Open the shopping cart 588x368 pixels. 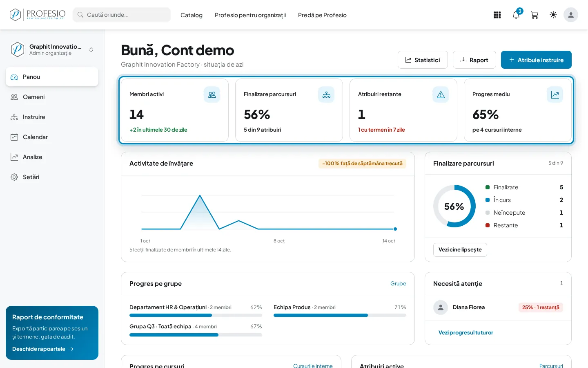(x=535, y=15)
